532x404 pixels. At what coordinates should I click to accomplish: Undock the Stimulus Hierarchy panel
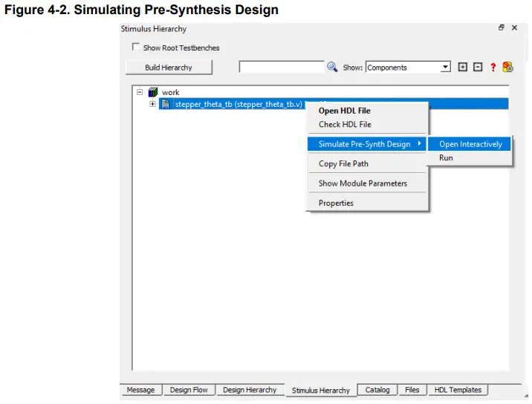[x=501, y=27]
